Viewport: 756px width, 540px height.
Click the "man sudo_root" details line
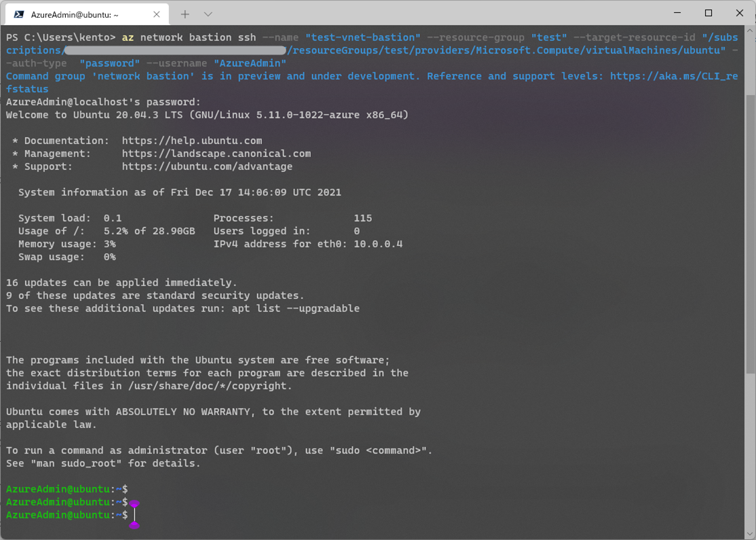point(103,464)
